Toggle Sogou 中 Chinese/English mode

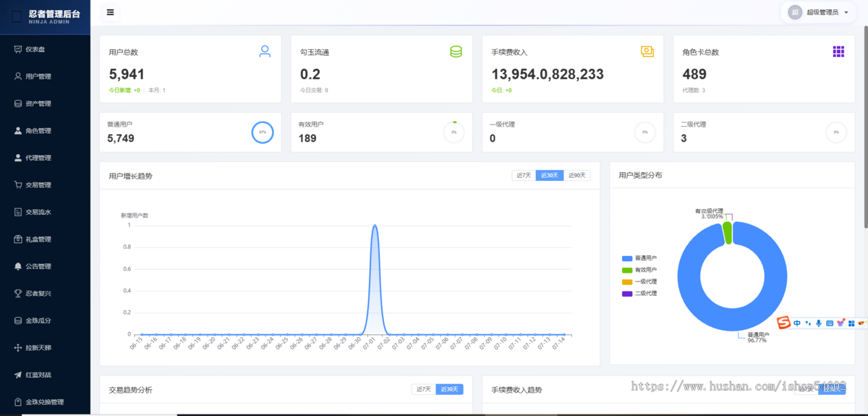pyautogui.click(x=797, y=323)
